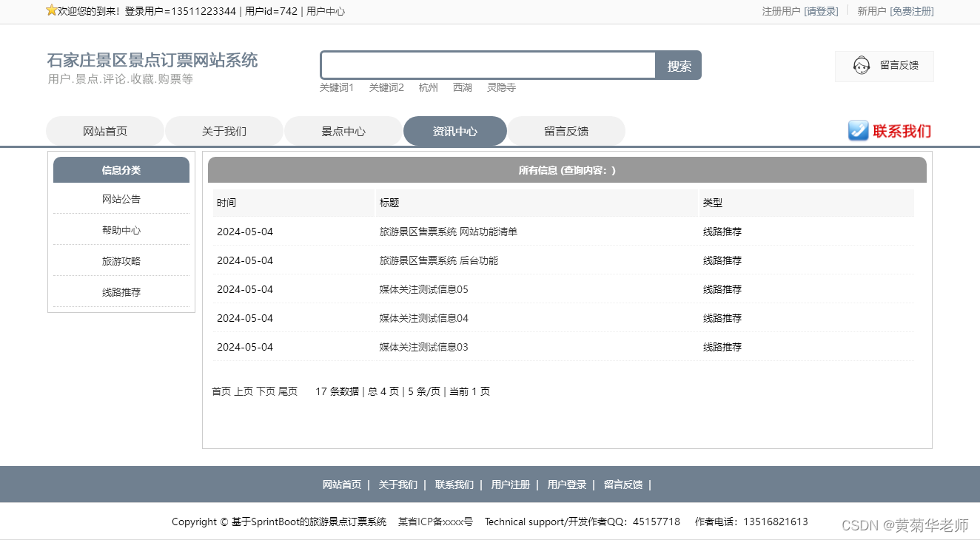Screen dimensions: 980x540
Task: Click the 某省ICP备xxxx号 footer text
Action: (435, 522)
